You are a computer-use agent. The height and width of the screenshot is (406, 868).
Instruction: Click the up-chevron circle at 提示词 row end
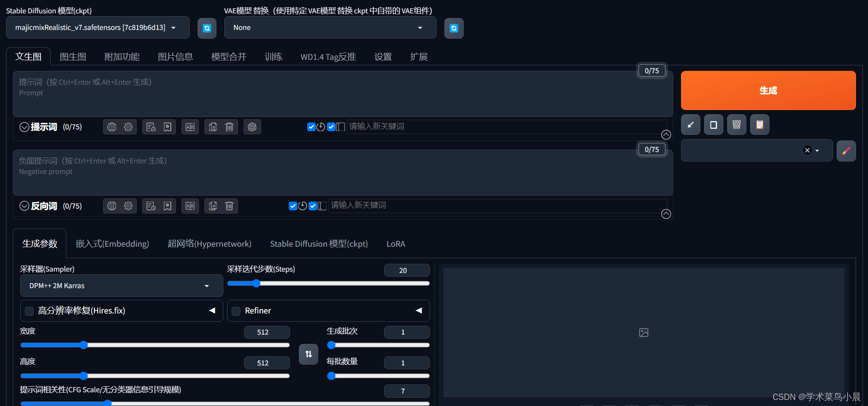[666, 134]
